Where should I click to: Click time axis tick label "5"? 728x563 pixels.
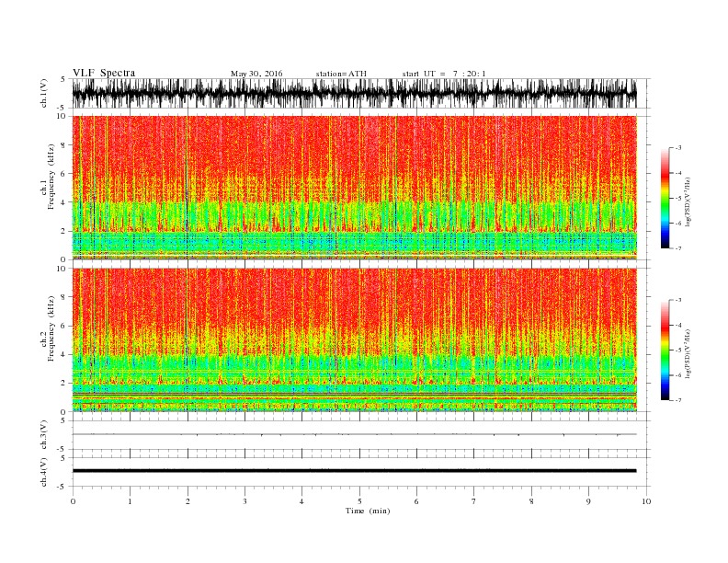click(359, 501)
